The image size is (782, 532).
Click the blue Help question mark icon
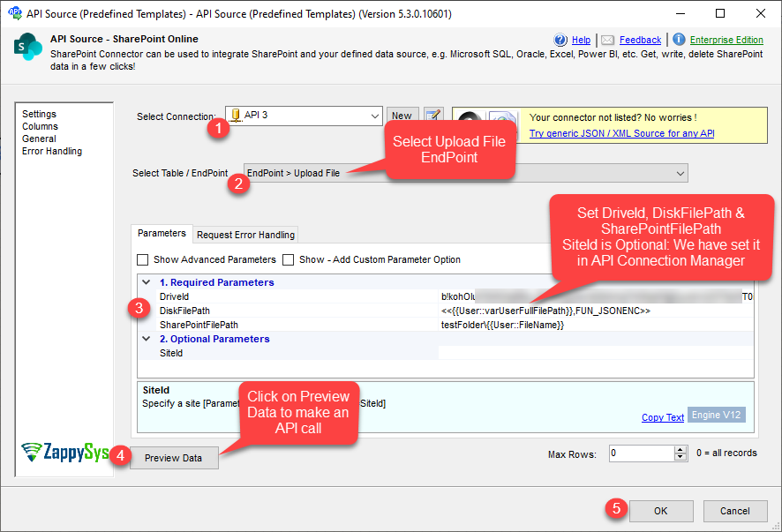pos(560,40)
